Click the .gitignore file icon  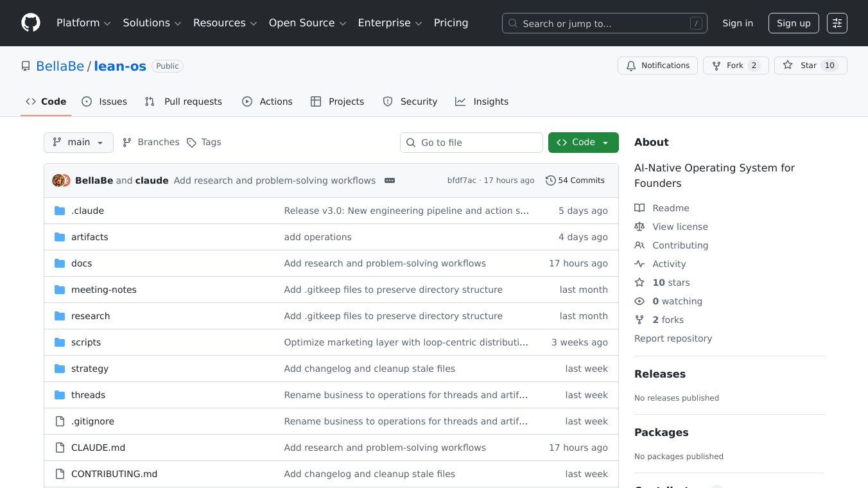[x=60, y=421]
